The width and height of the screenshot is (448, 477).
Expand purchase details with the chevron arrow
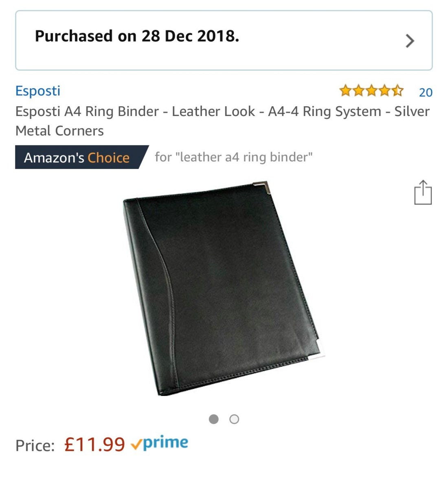coord(410,41)
